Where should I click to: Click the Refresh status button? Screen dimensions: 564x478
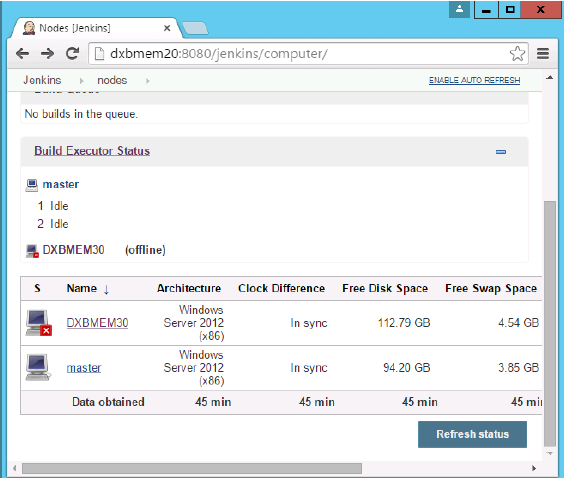pos(472,434)
